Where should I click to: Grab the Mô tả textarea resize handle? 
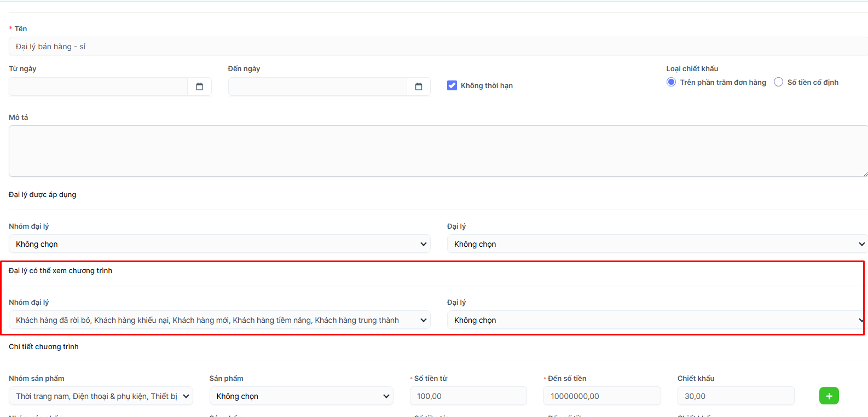865,174
